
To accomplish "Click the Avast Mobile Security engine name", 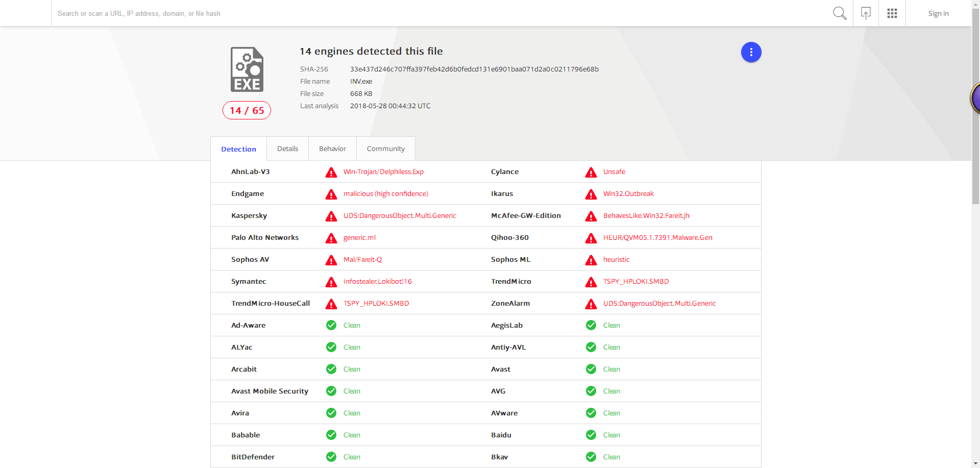I will (x=269, y=391).
